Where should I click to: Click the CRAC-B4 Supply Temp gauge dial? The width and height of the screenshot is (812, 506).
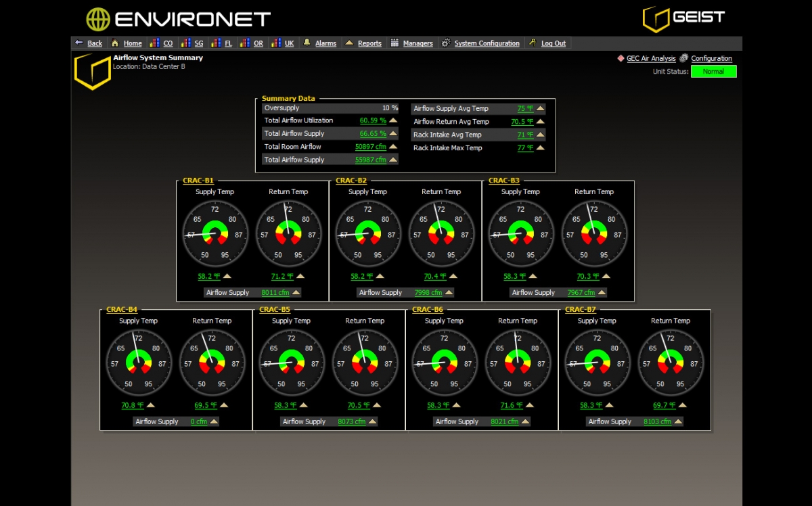[x=139, y=363]
